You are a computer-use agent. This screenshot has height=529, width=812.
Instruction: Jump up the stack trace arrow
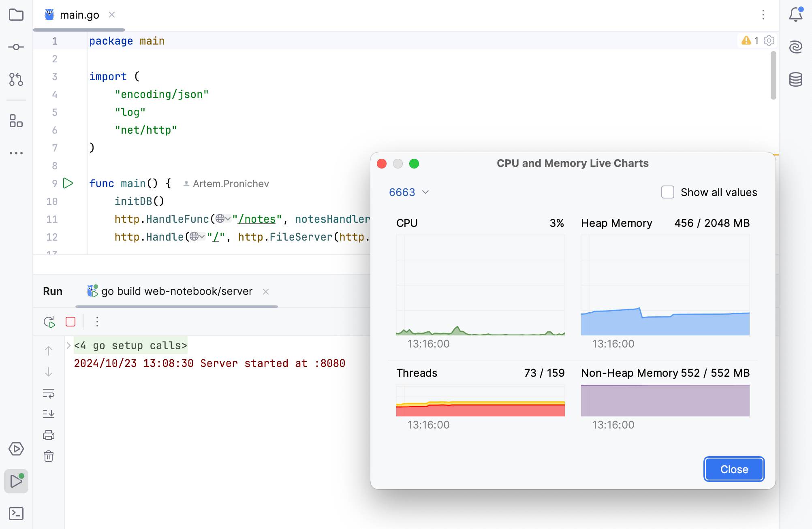49,350
